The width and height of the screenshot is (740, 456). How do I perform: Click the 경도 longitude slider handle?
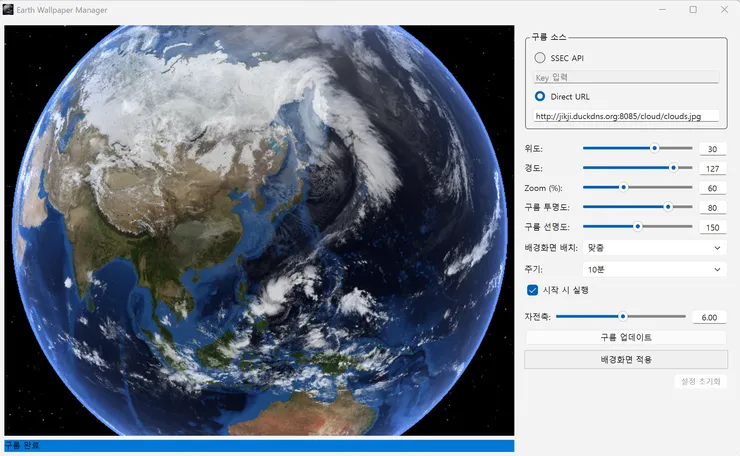(x=673, y=168)
